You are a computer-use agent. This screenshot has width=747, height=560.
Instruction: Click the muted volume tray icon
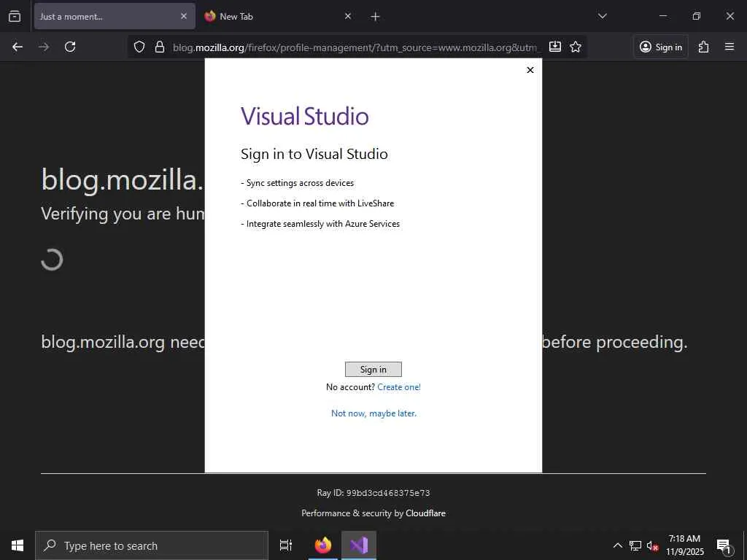click(652, 545)
